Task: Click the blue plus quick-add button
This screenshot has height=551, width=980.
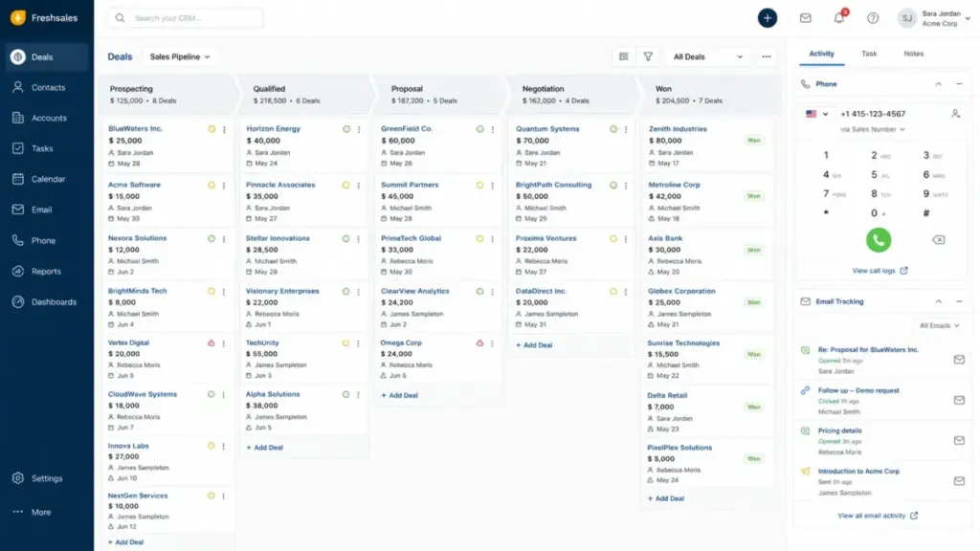Action: [768, 18]
